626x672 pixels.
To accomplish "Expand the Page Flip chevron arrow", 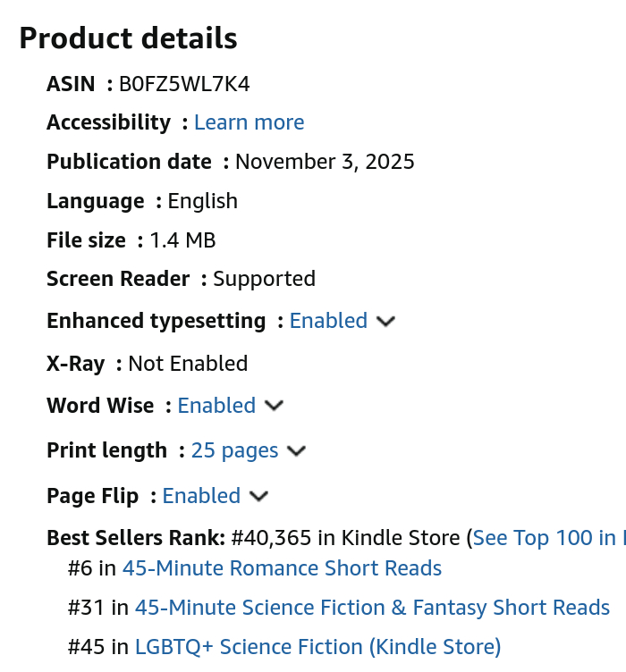I will point(259,496).
